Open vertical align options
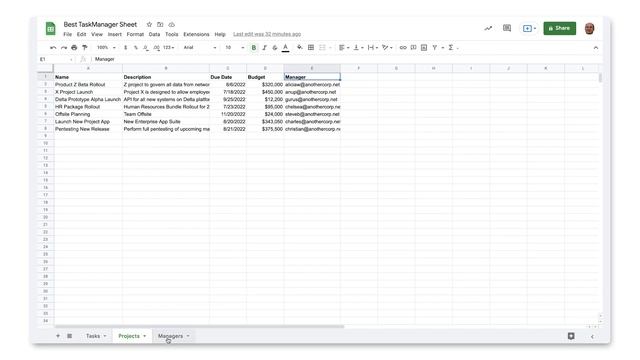Viewport: 640px width, 360px height. pos(358,48)
